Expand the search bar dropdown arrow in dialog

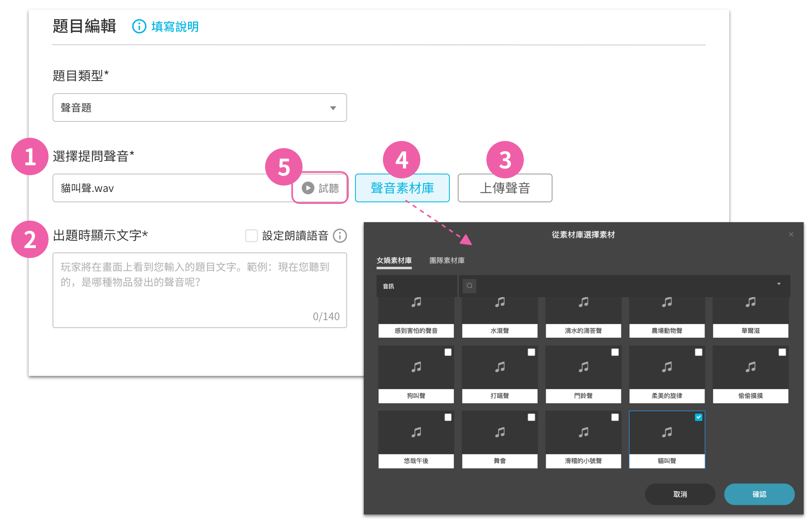[779, 284]
